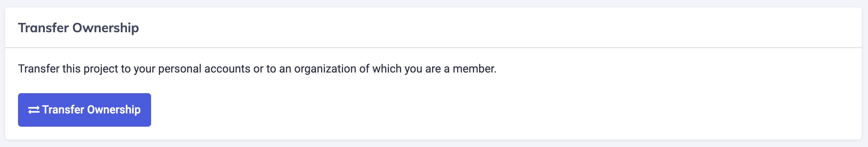The height and width of the screenshot is (147, 868).
Task: Click the word "organization" in the description
Action: [x=325, y=69]
